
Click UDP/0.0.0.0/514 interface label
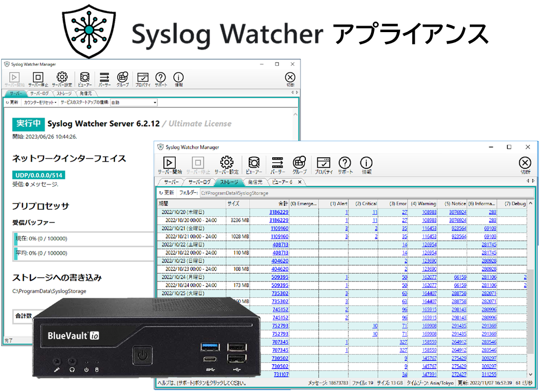coord(39,175)
